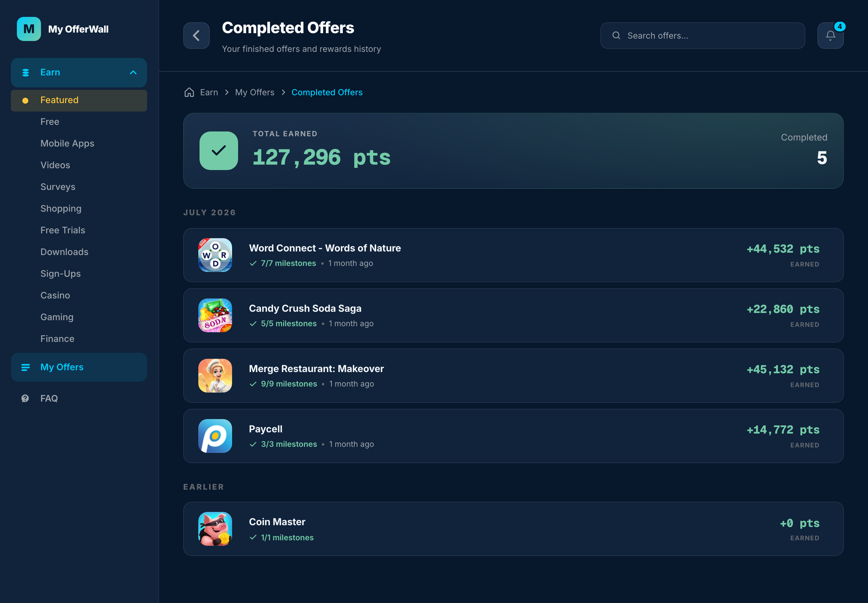Viewport: 868px width, 603px height.
Task: Select the Free category
Action: [50, 122]
